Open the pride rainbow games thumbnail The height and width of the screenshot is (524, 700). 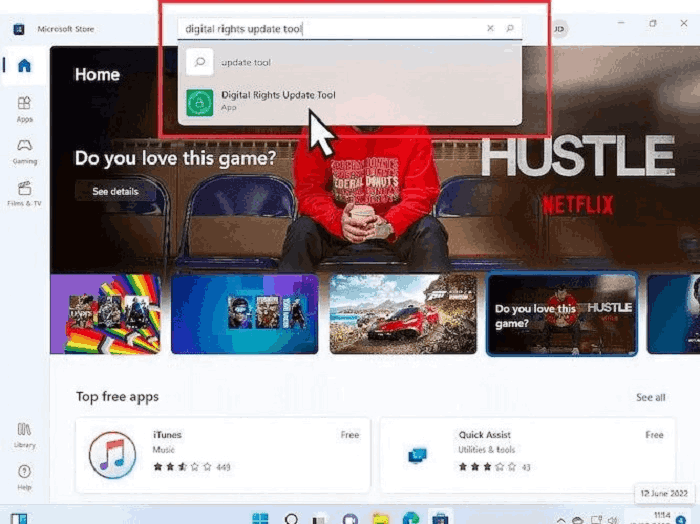[105, 314]
